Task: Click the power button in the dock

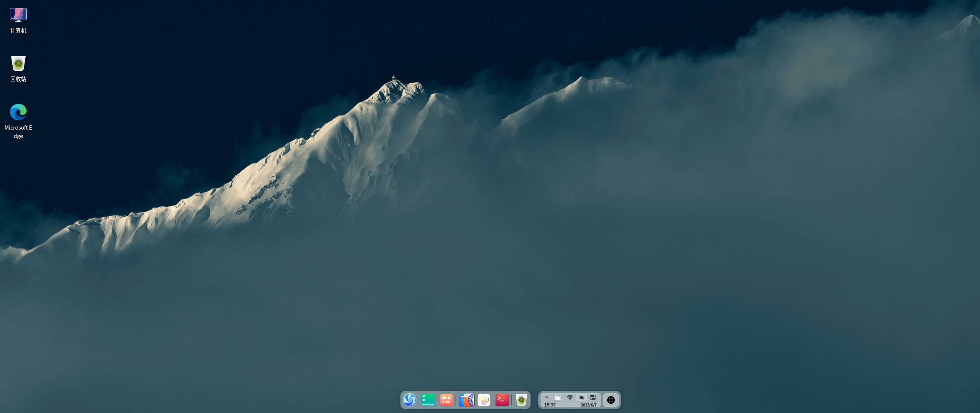Action: point(611,400)
